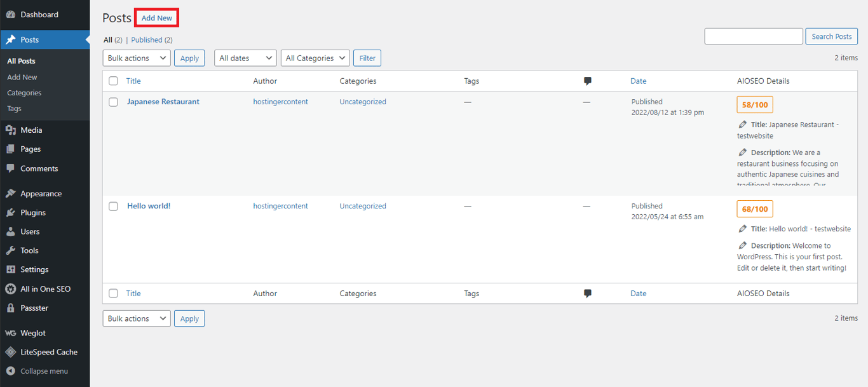868x387 pixels.
Task: Open the All dates dropdown
Action: point(245,58)
